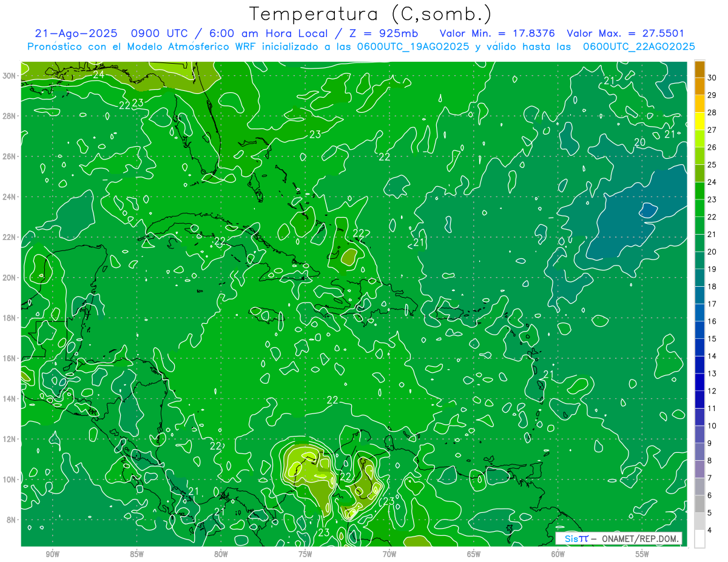Click legend label "5" on the color scale
This screenshot has width=728, height=562.
click(x=710, y=513)
